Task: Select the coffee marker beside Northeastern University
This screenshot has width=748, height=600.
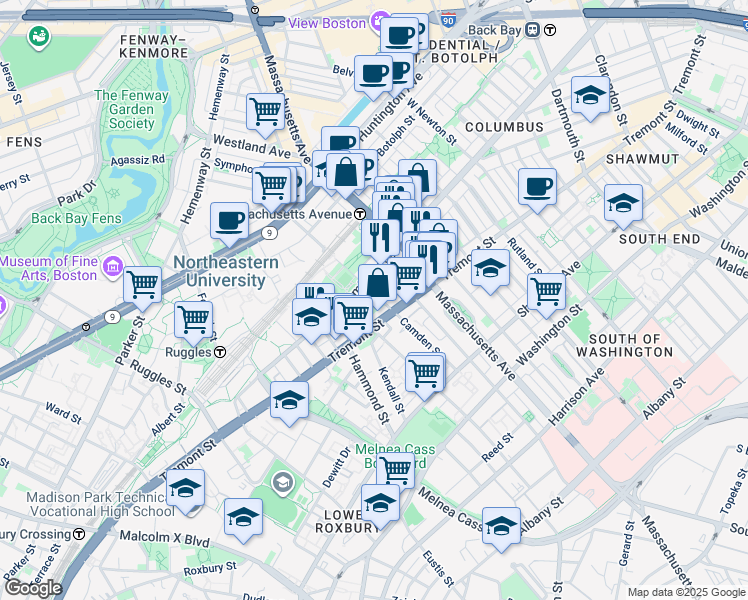Action: click(x=229, y=223)
